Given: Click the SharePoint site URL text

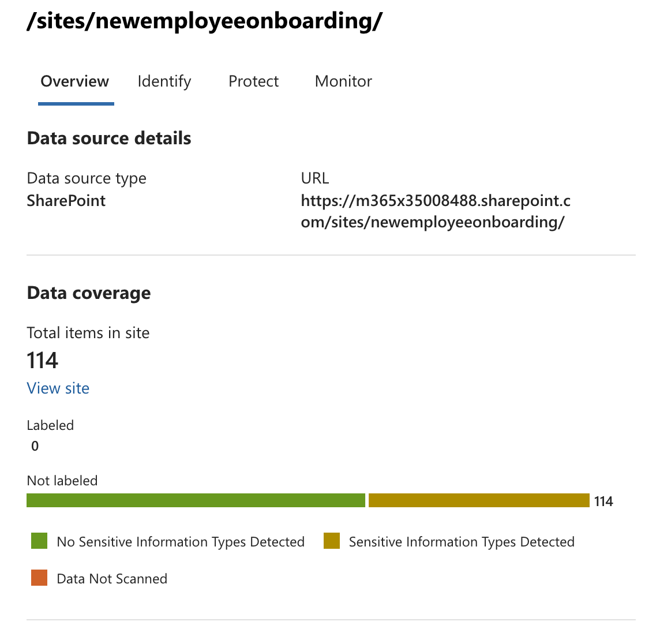Looking at the screenshot, I should [x=436, y=211].
